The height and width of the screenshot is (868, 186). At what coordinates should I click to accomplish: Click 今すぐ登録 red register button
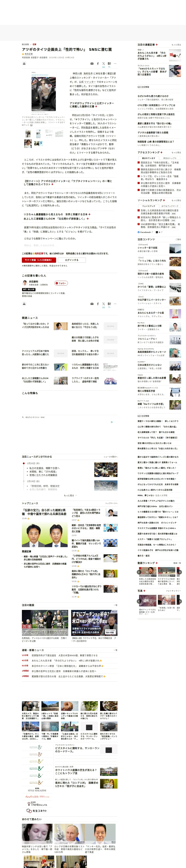(39, 260)
